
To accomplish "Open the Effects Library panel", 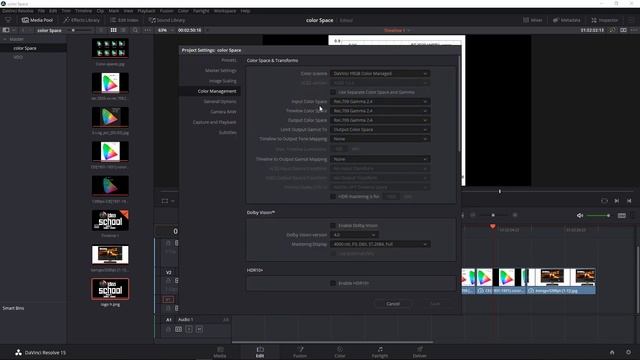I will tap(82, 20).
